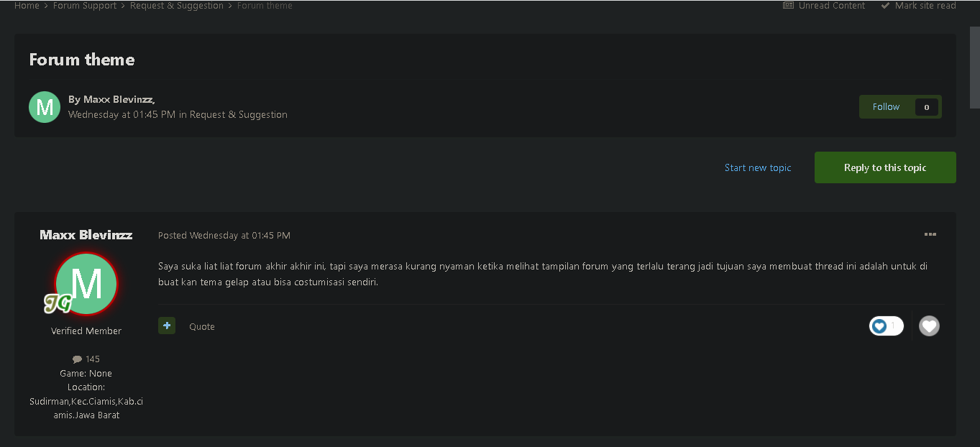Quote the post by Maxx Blevinzz

point(202,326)
